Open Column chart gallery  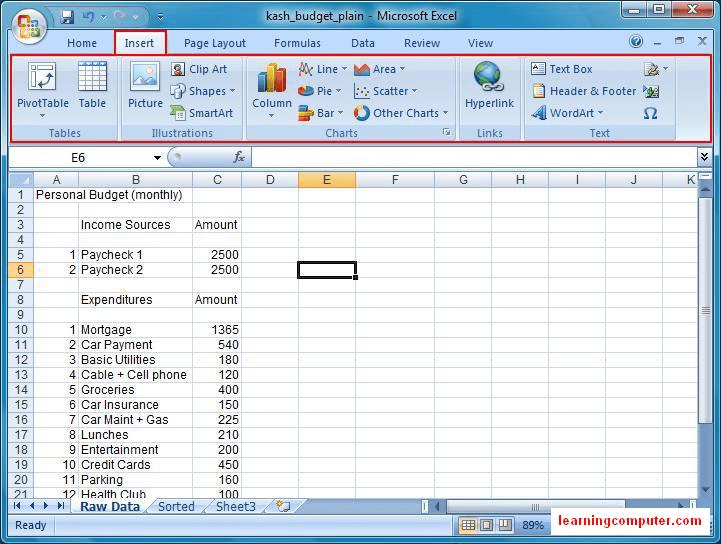click(x=272, y=90)
